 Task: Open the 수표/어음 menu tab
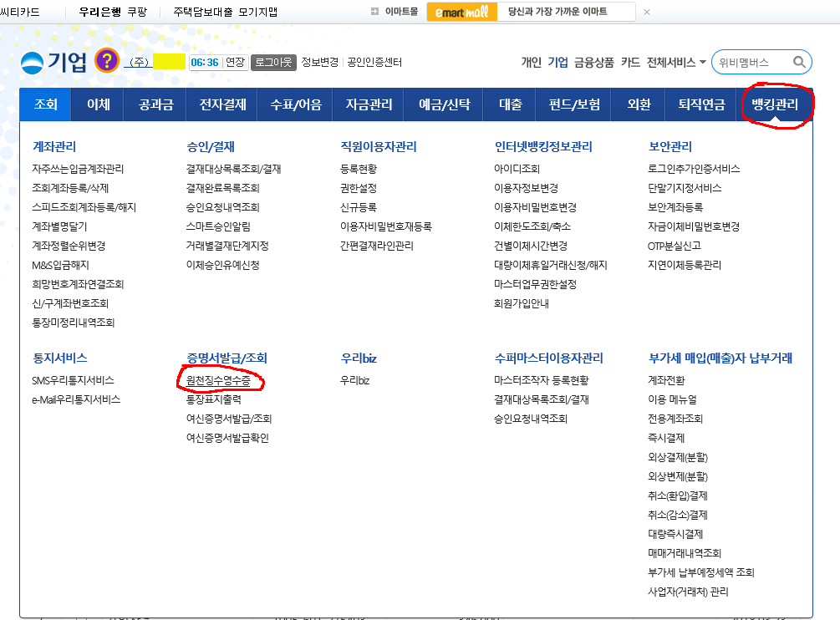pyautogui.click(x=296, y=104)
